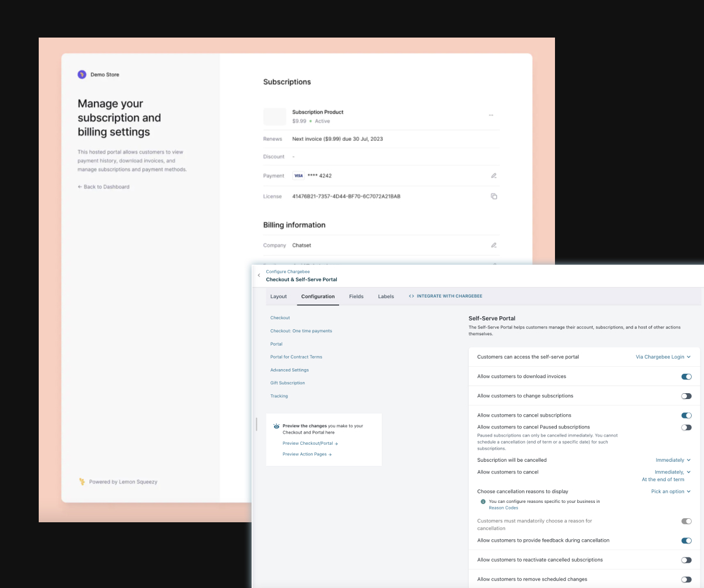The height and width of the screenshot is (588, 704).
Task: Open the Pick an option dropdown for cancellation reasons
Action: 671,491
